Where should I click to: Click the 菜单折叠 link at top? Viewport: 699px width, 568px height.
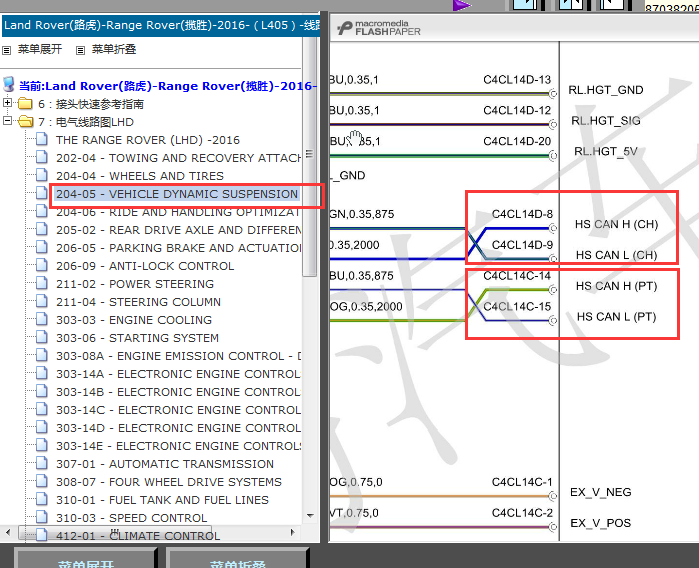point(114,49)
